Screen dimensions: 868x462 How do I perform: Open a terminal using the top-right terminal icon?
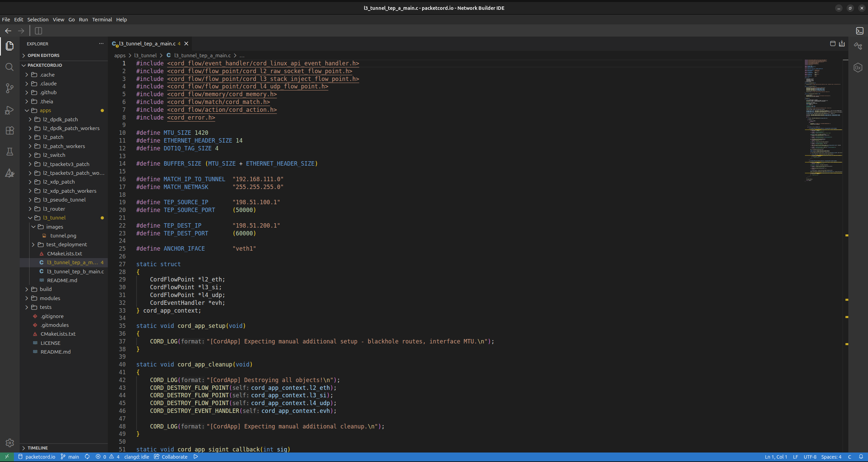coord(860,31)
